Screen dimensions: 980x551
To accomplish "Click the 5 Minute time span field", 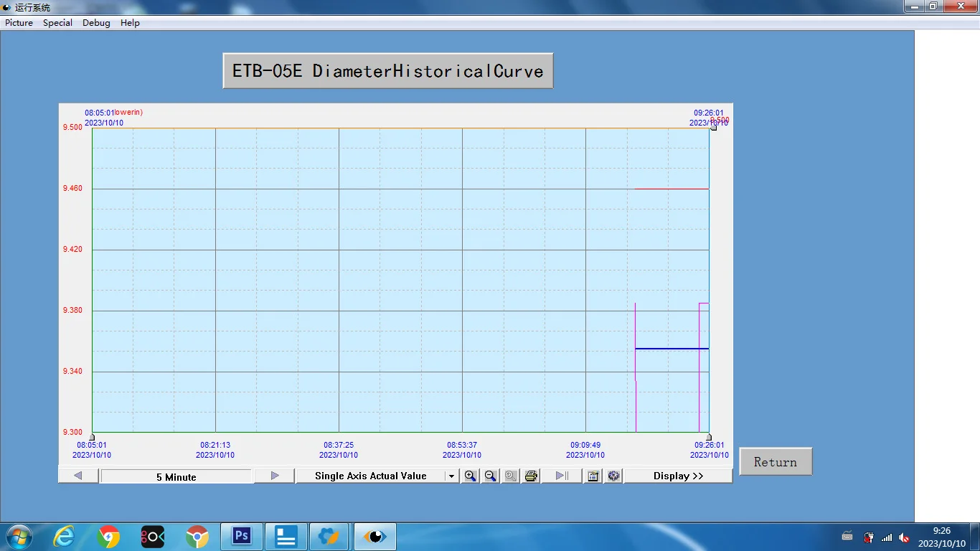I will point(176,476).
